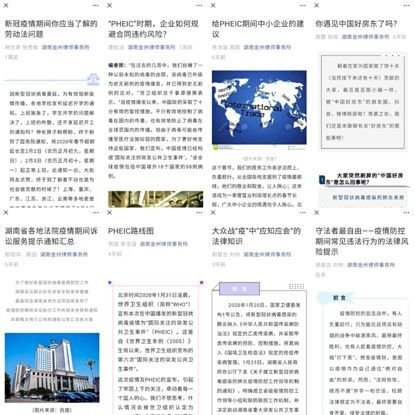Open the more menu on the 劳动法问题 article
The width and height of the screenshot is (415, 415).
coord(96,5)
